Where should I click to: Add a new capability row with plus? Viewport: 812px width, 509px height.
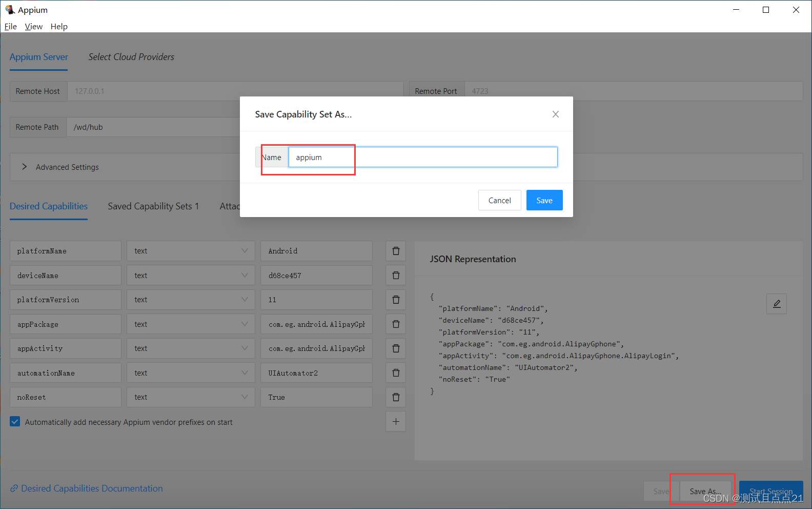[x=396, y=422]
